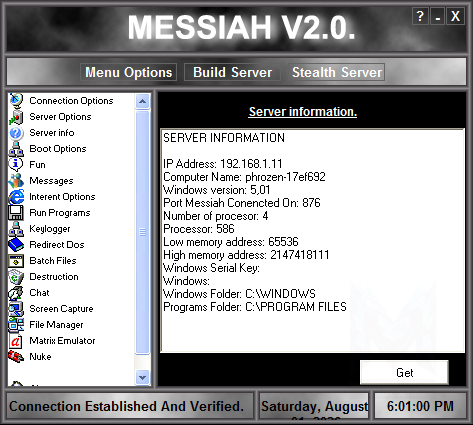Select the Destruction list entry
The width and height of the screenshot is (473, 425).
54,277
